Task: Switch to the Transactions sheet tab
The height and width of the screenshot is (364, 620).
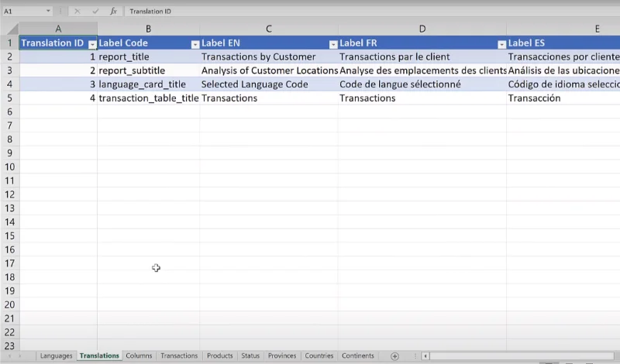Action: (179, 355)
